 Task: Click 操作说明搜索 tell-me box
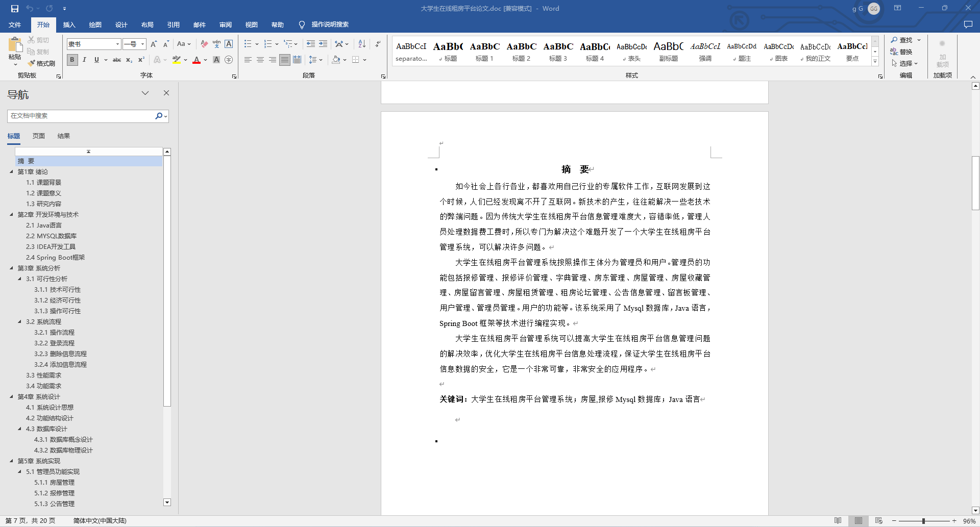coord(324,24)
